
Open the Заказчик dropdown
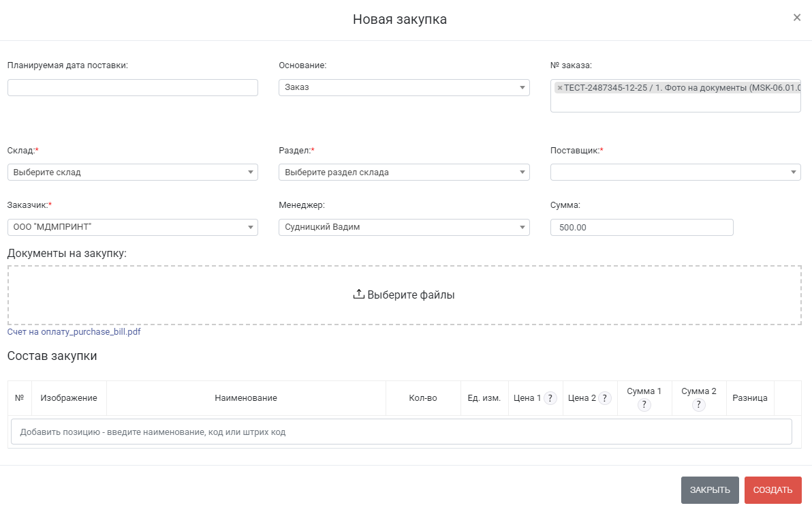pyautogui.click(x=133, y=227)
